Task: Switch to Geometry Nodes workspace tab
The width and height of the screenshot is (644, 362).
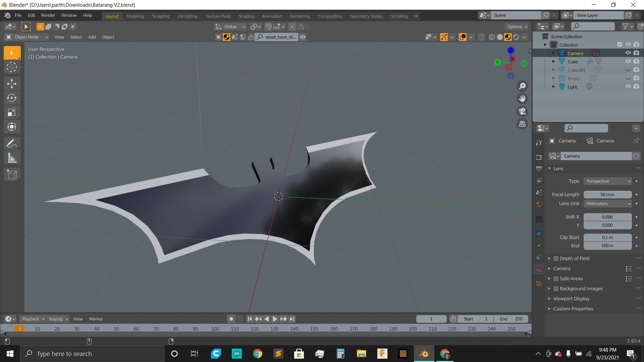Action: pos(366,16)
